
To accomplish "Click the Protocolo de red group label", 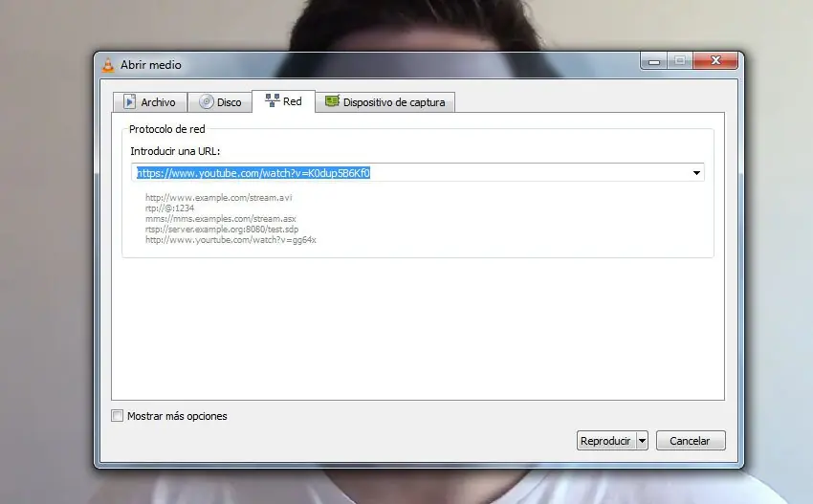I will (167, 129).
